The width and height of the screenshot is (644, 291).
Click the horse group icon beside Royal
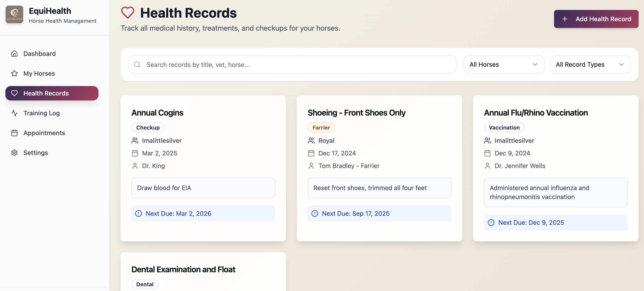click(x=311, y=141)
